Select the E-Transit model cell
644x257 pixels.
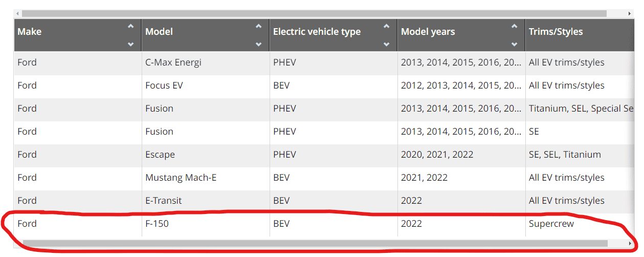[x=164, y=201]
